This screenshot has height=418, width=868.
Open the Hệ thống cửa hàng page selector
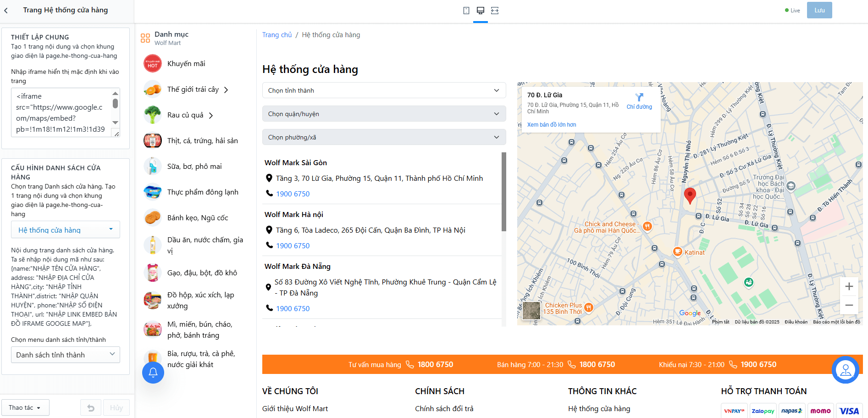(66, 230)
